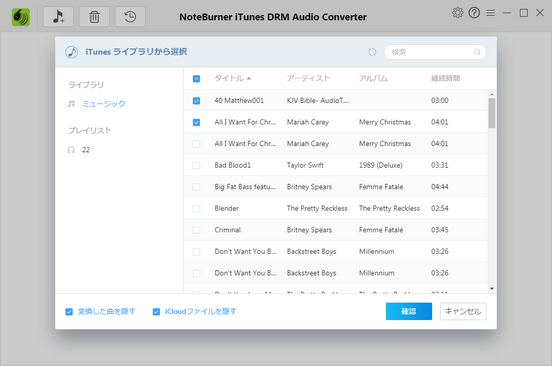Click the キャンセル button
This screenshot has width=552, height=366.
(x=463, y=311)
